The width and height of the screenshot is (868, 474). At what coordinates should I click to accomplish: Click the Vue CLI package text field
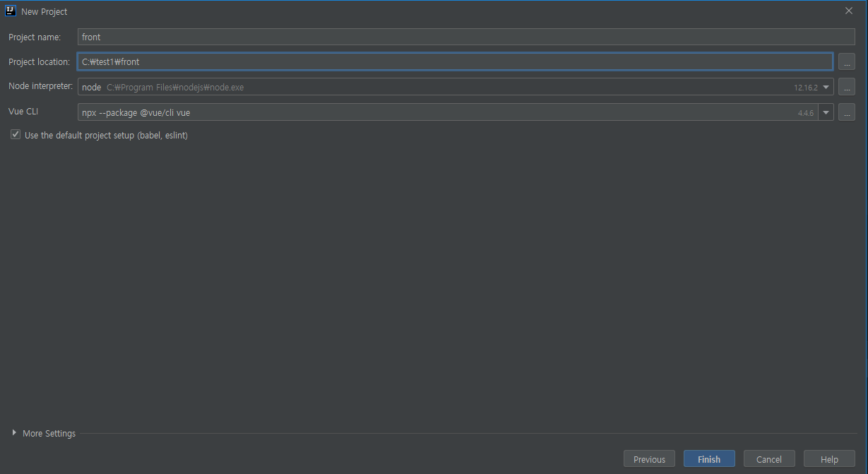pos(448,112)
